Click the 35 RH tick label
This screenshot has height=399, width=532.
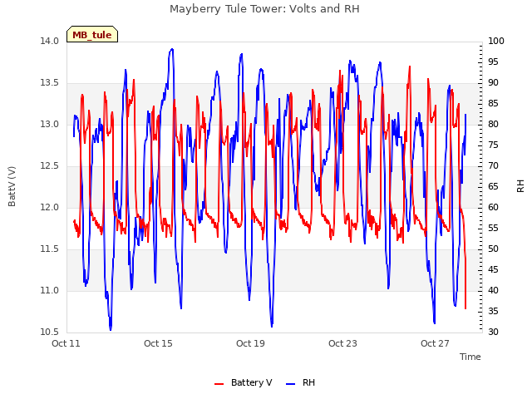coord(493,312)
